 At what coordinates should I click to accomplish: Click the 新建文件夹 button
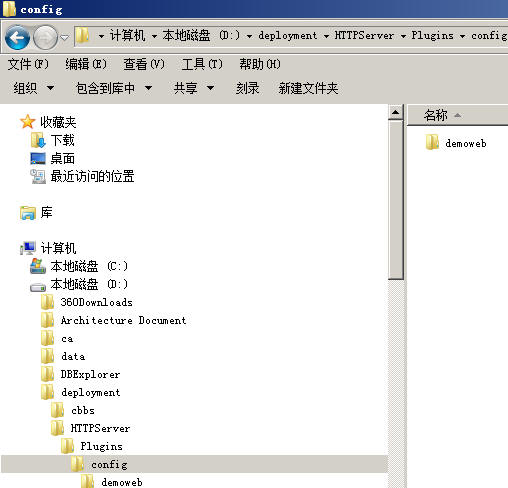(308, 88)
